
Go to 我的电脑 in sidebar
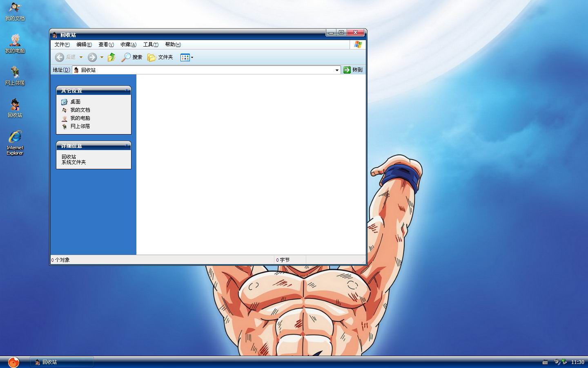click(x=76, y=118)
